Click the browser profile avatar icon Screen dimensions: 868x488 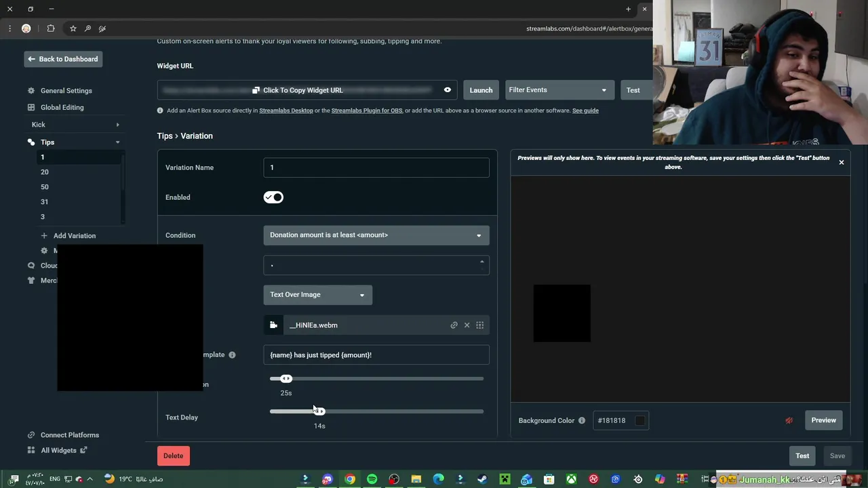tap(26, 28)
